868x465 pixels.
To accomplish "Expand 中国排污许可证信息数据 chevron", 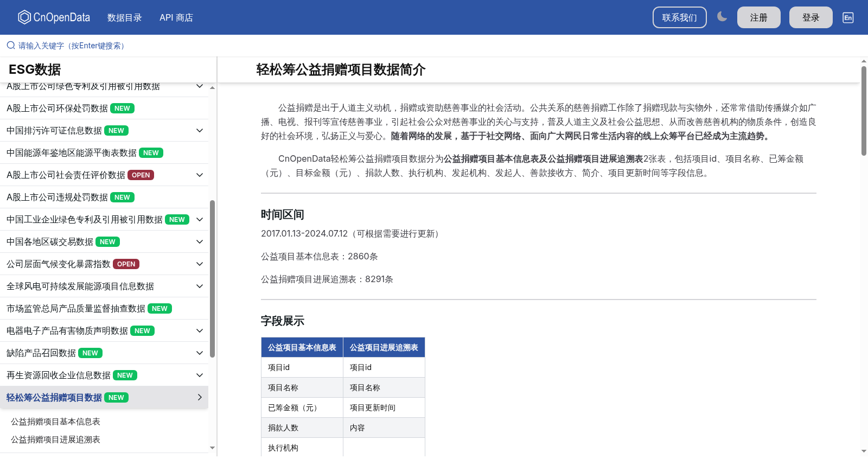I will click(200, 131).
